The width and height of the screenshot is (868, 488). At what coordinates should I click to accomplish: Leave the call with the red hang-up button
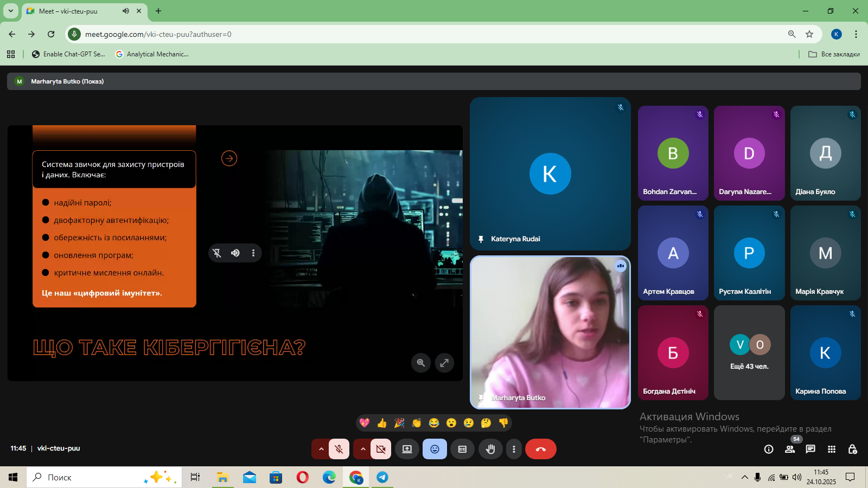(x=540, y=449)
